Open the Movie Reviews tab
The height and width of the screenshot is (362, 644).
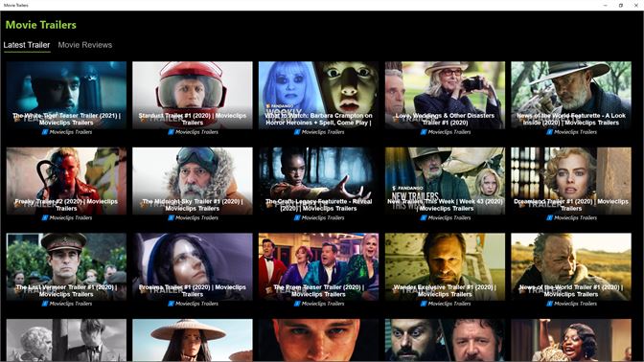point(85,45)
